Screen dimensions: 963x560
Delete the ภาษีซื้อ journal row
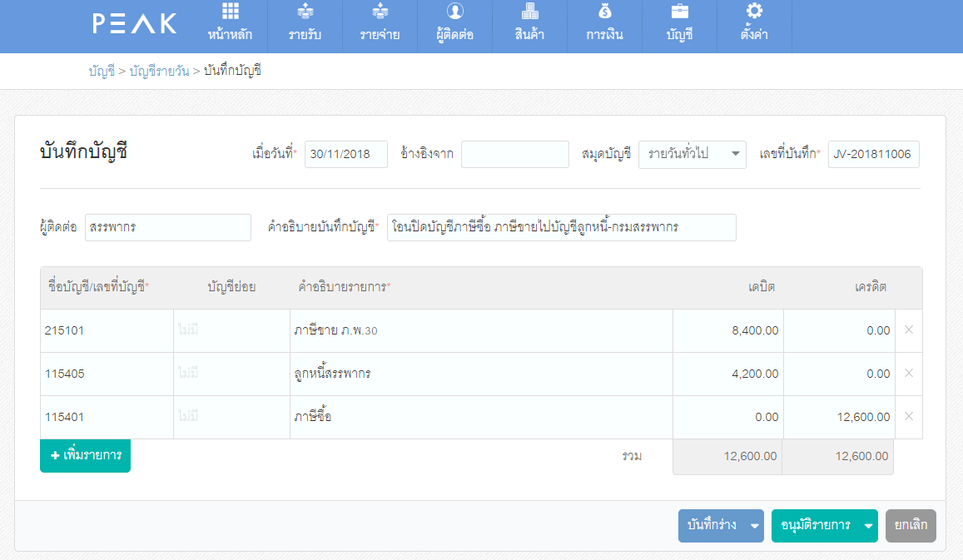tap(907, 417)
